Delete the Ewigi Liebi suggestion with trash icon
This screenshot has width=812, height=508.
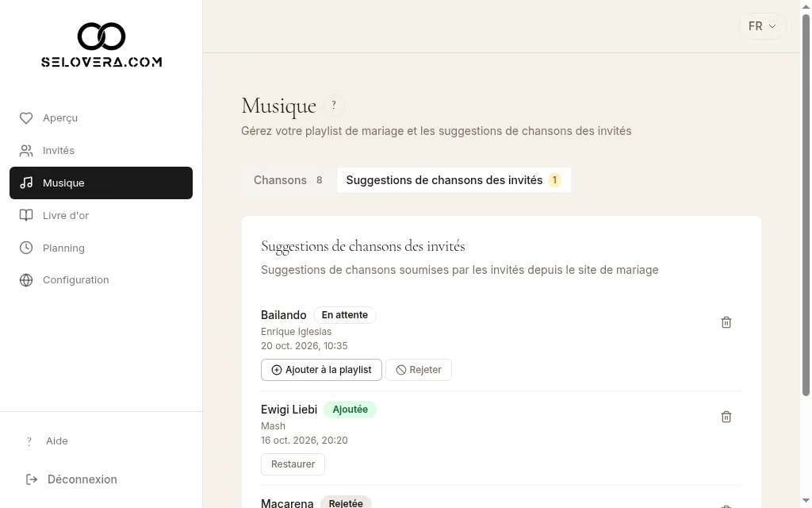726,417
